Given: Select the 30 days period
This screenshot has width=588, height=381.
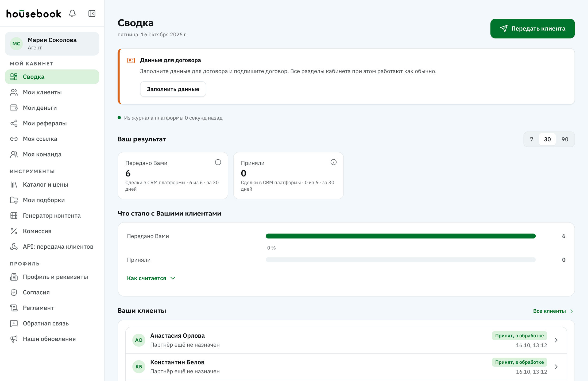Looking at the screenshot, I should pos(547,139).
